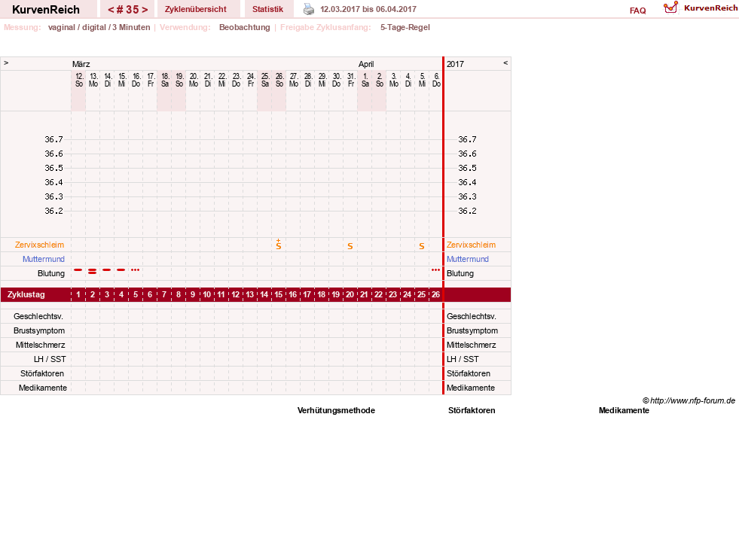Click the KurvenReich title tab

(x=46, y=10)
